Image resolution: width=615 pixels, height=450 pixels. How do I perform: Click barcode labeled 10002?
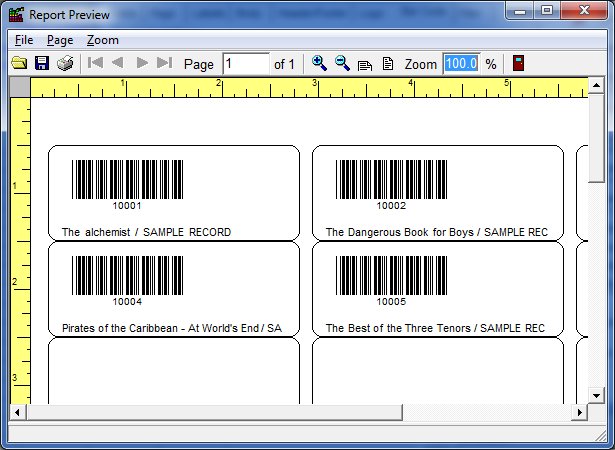point(391,179)
